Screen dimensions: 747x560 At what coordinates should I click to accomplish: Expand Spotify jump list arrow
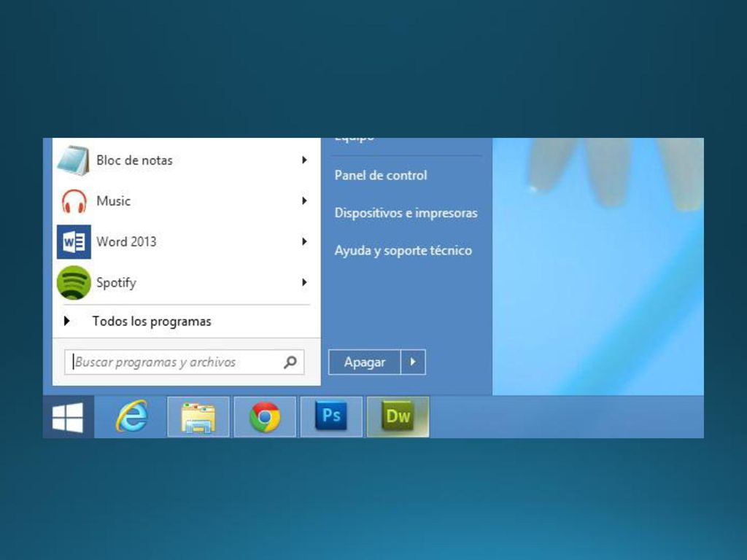[304, 282]
